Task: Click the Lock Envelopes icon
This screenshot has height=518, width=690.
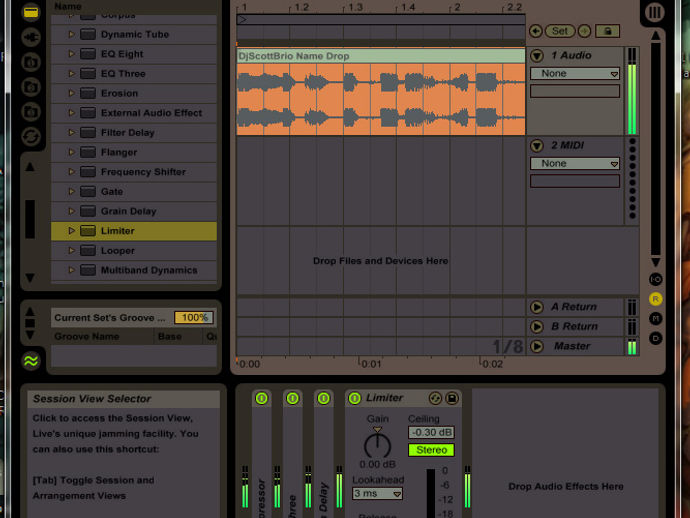Action: coord(607,31)
